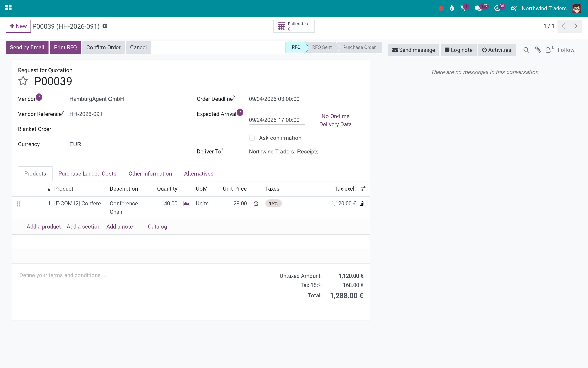Open Deliver To Northwind Traders: Receipts dropdown
The image size is (588, 368).
coord(306,152)
